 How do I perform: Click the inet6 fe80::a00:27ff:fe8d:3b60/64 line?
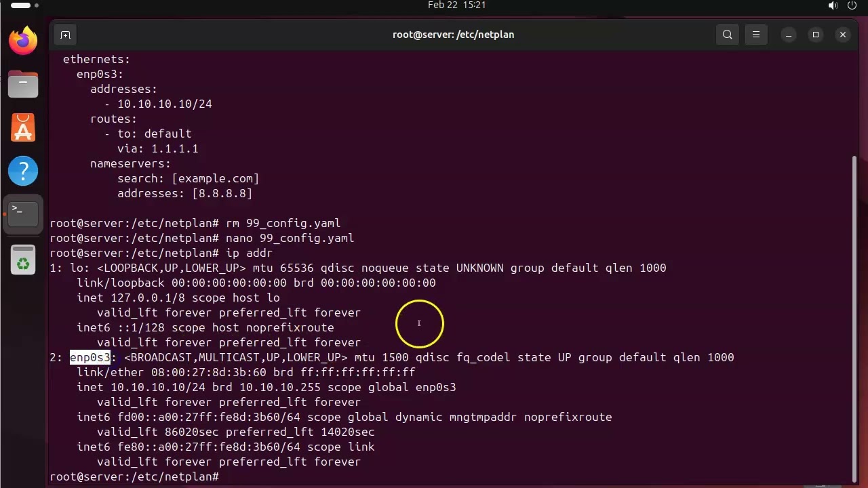pyautogui.click(x=226, y=447)
